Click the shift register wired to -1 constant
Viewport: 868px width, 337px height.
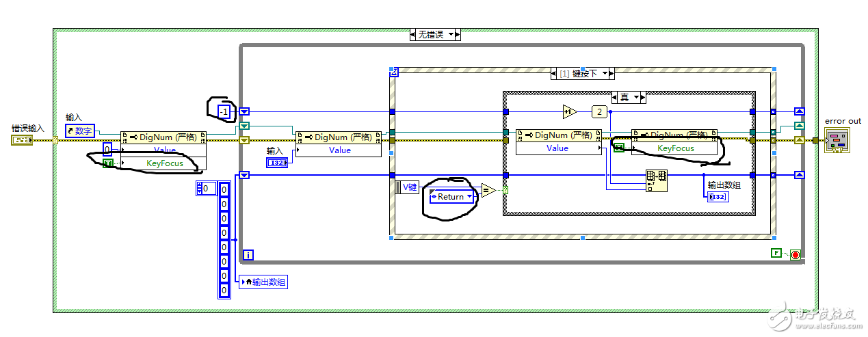click(244, 111)
